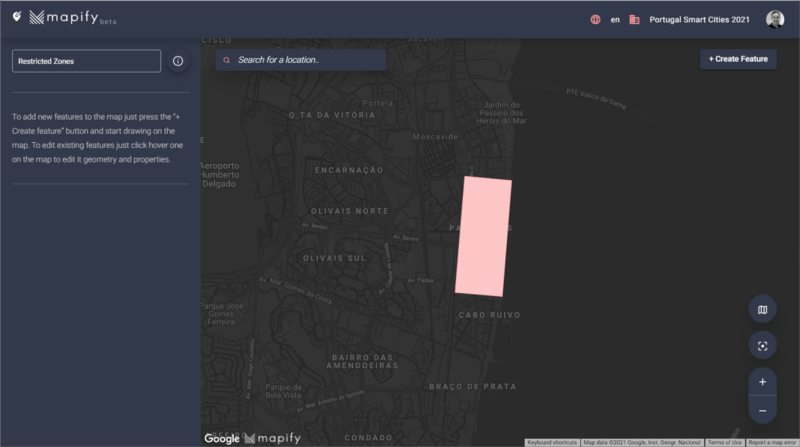Focus the Search for a location field
The height and width of the screenshot is (447, 800).
(x=301, y=60)
